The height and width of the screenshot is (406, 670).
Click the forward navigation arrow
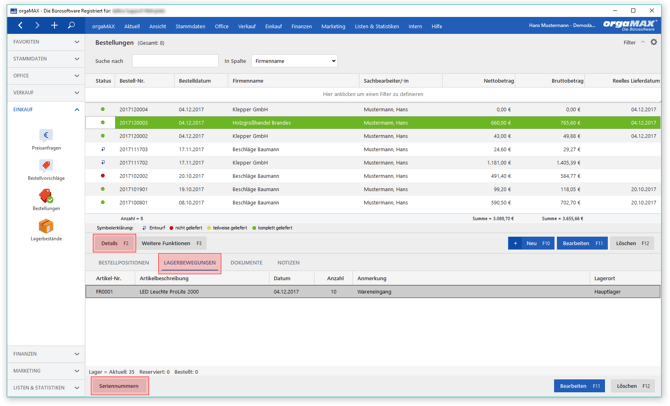pyautogui.click(x=37, y=26)
